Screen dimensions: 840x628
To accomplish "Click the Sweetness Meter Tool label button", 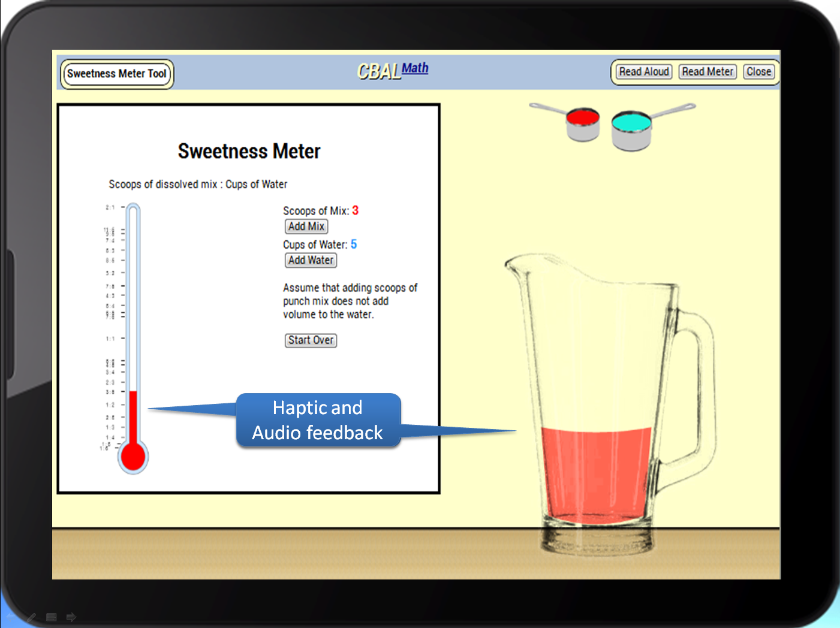I will (x=117, y=74).
